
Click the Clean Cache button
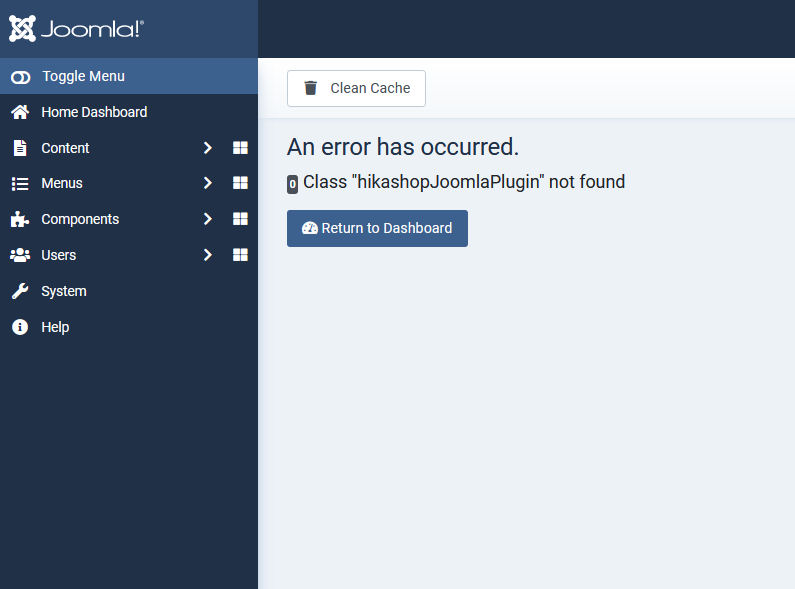click(x=356, y=88)
